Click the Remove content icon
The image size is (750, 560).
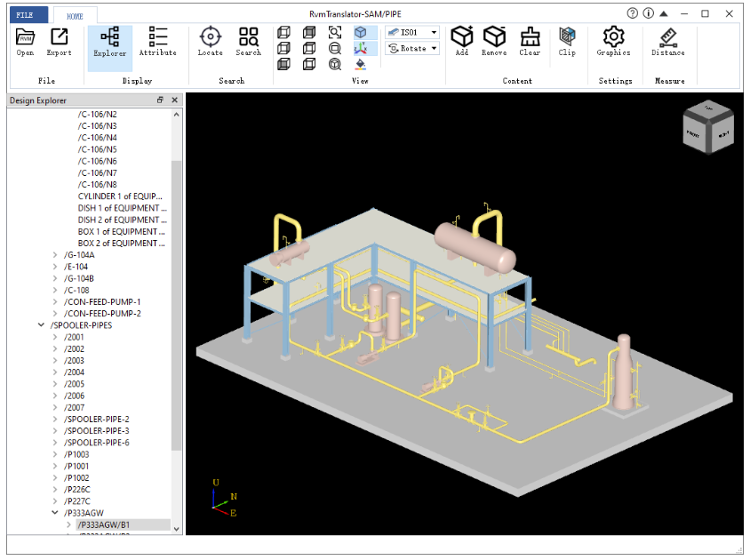pos(494,41)
